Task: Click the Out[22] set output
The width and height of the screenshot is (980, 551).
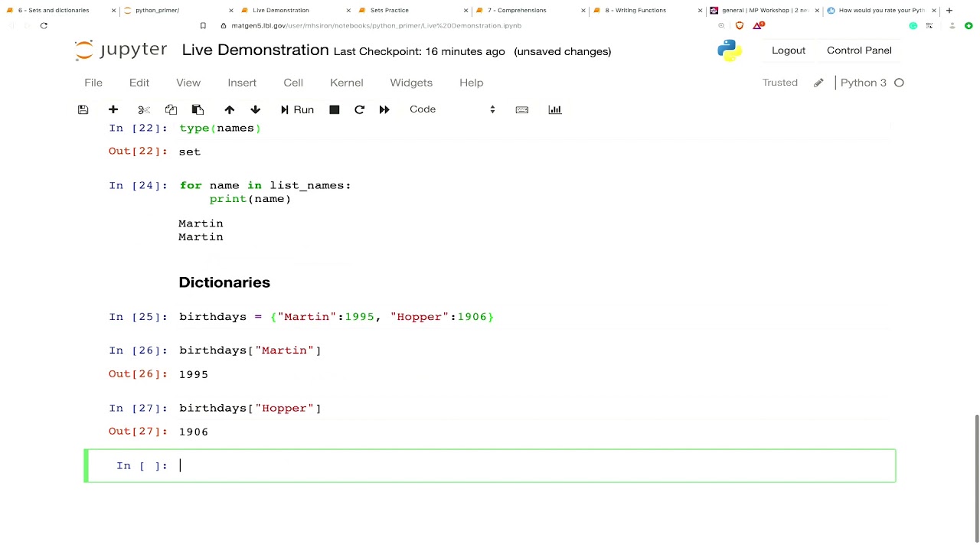Action: point(190,152)
